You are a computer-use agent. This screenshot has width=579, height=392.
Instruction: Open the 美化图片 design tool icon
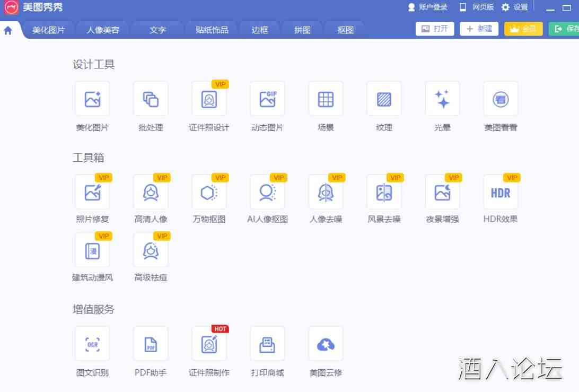92,99
